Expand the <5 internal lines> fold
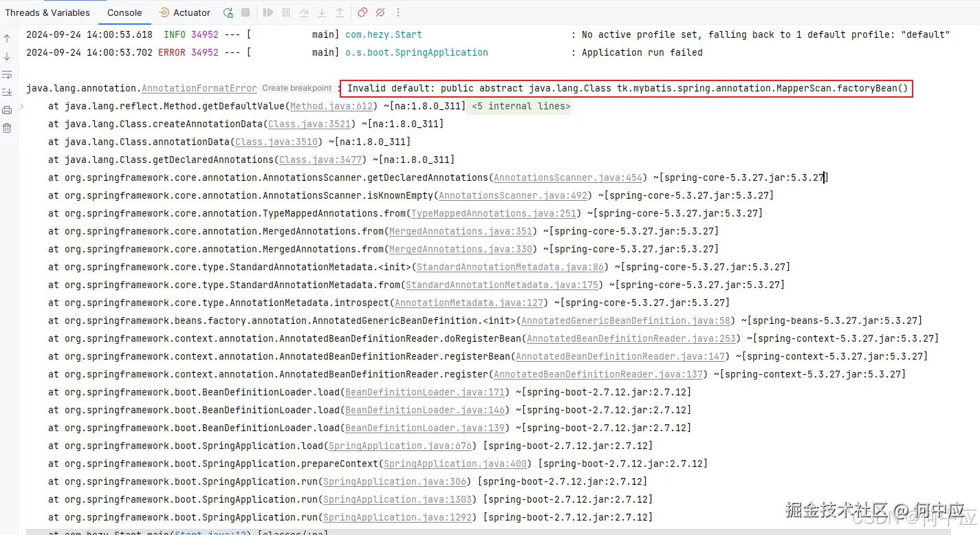This screenshot has width=980, height=535. click(521, 106)
